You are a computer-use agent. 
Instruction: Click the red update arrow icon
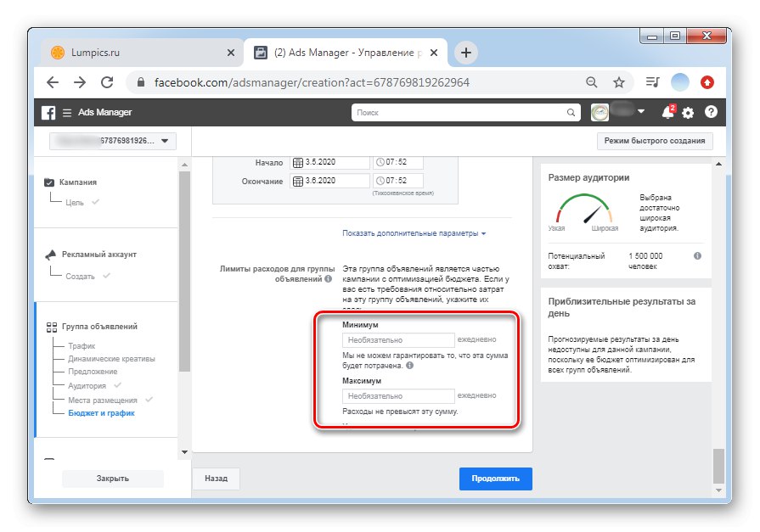click(707, 82)
